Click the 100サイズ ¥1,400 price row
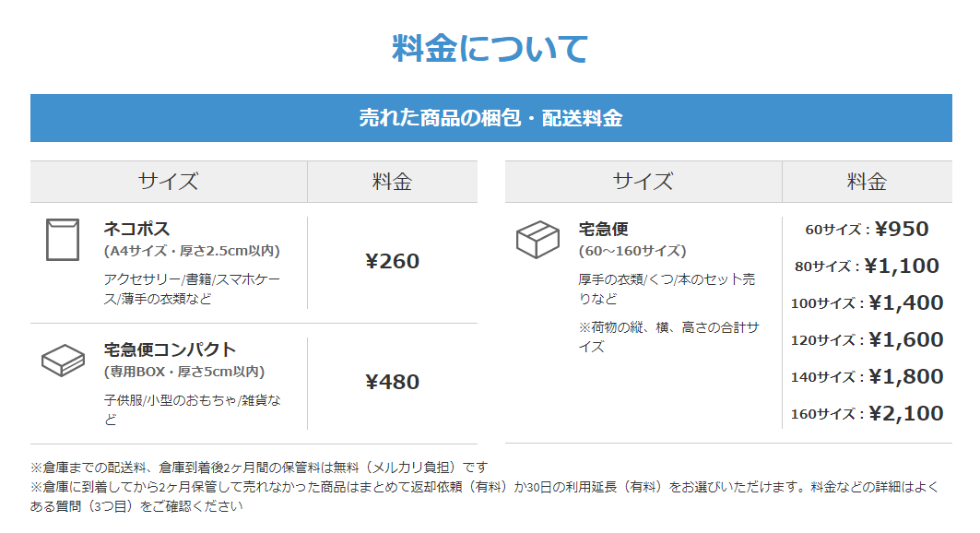 (867, 303)
